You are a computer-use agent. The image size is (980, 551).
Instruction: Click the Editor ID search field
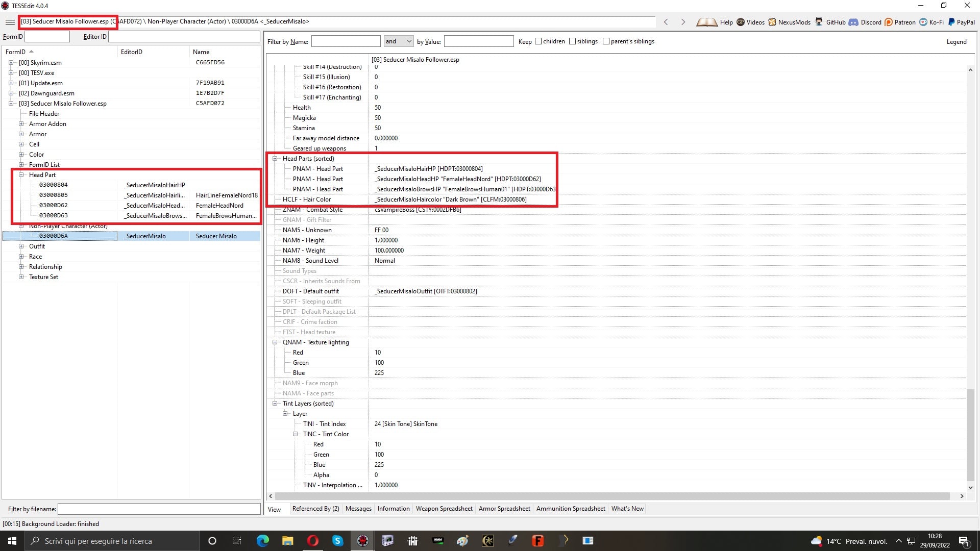184,37
